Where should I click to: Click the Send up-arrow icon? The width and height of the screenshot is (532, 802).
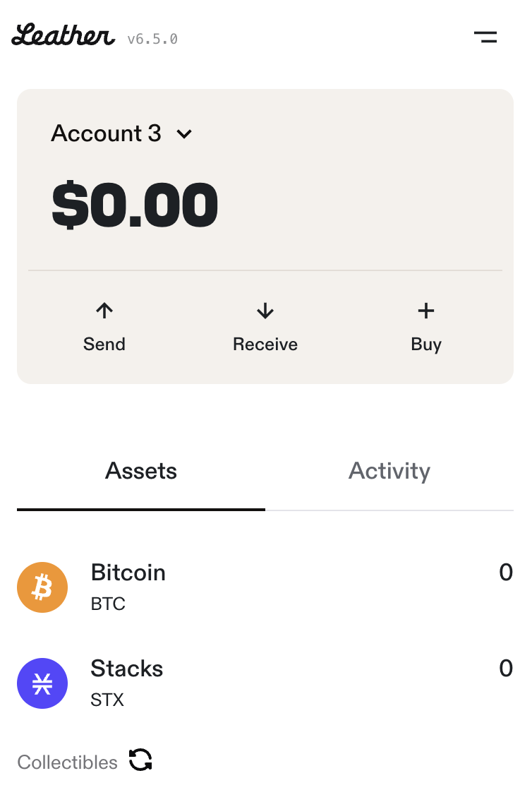click(x=104, y=311)
